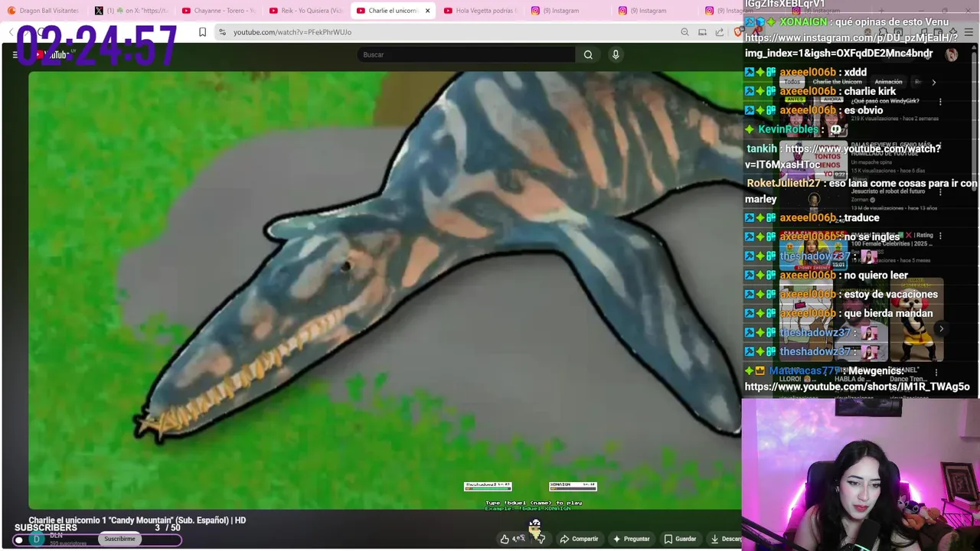This screenshot has width=980, height=551.
Task: Click chat message 'estoy de vacaciones'
Action: [890, 294]
